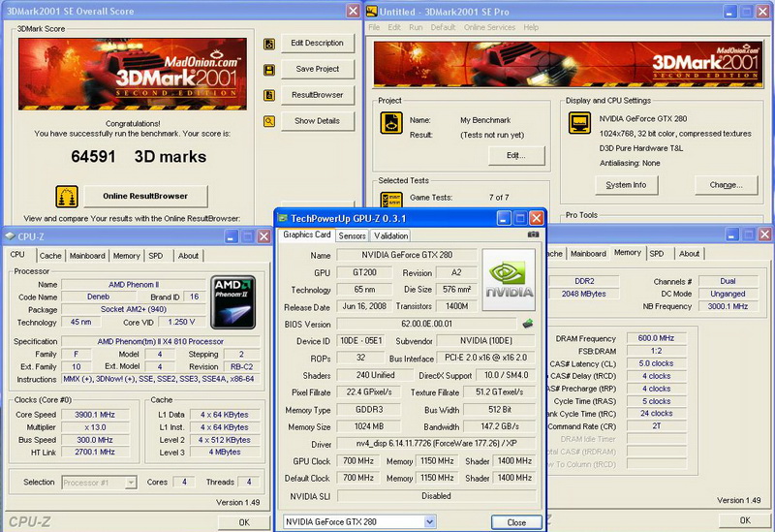775x532 pixels.
Task: Click the NB Frequency 3000.1 MHz value
Action: pos(728,306)
